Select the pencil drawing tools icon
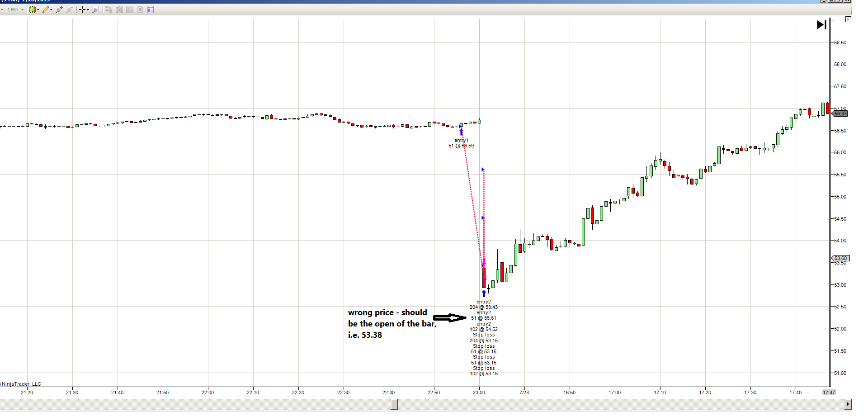Viewport: 868px width, 416px height. (x=46, y=9)
